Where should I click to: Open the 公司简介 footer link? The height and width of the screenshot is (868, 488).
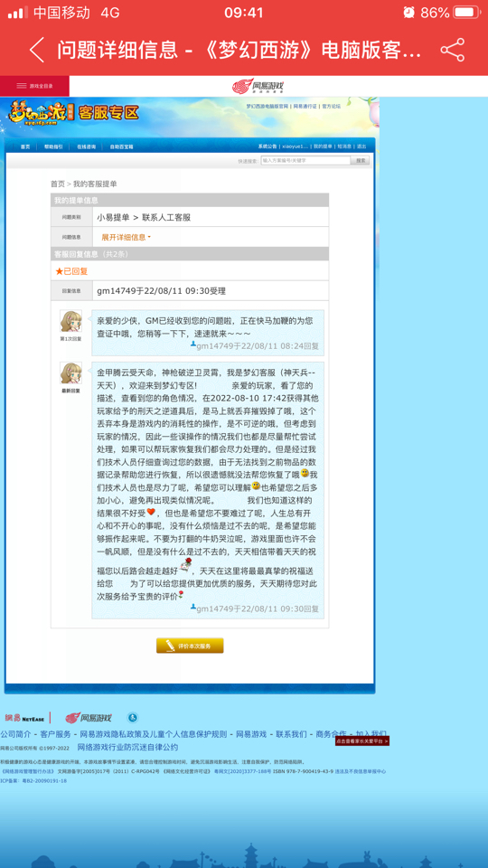coord(15,734)
